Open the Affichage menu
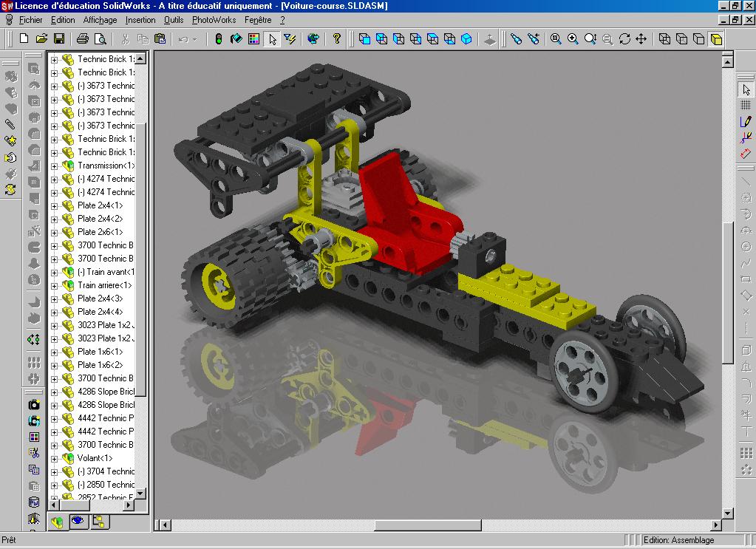The image size is (756, 549). click(100, 20)
